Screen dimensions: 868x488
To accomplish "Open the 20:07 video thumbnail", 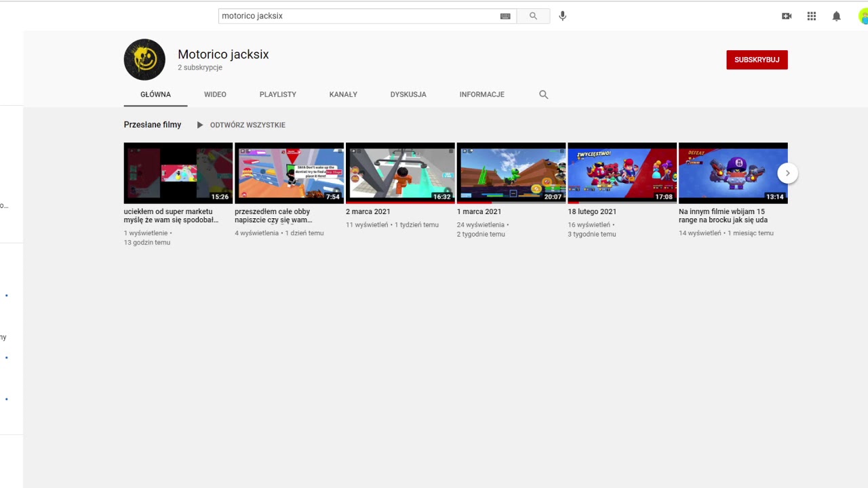I will tap(511, 173).
